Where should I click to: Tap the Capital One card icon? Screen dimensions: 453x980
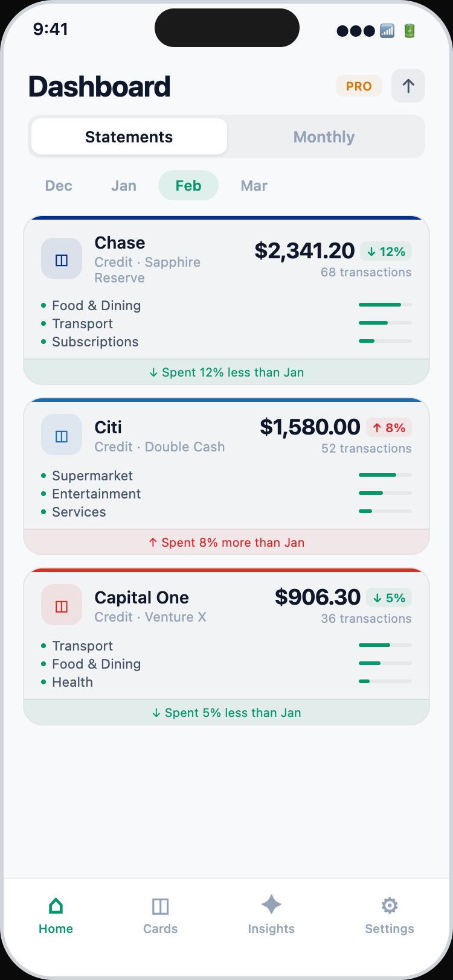pyautogui.click(x=62, y=605)
